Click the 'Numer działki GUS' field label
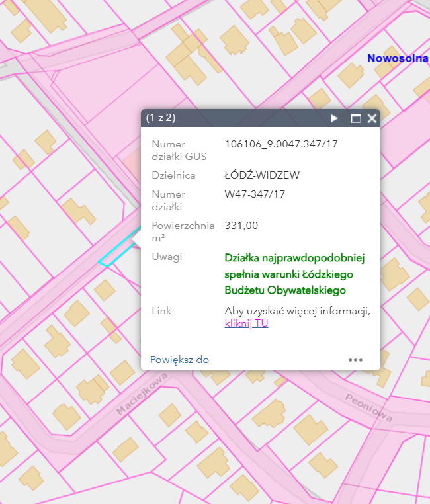Screen dimensions: 430x504 pyautogui.click(x=179, y=150)
